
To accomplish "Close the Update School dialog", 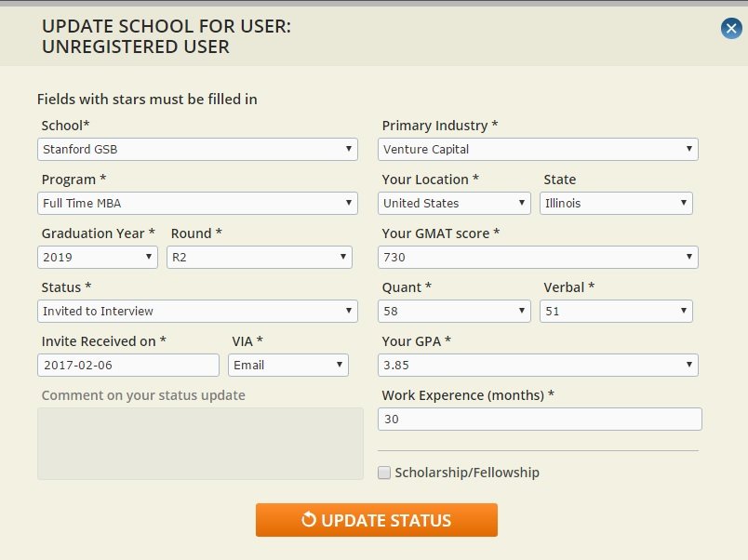I will 731,29.
